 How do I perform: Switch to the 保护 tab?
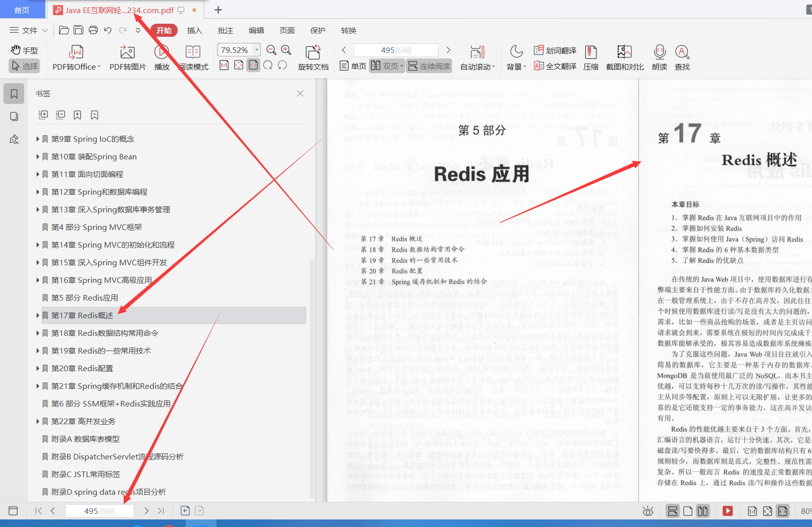click(x=318, y=30)
